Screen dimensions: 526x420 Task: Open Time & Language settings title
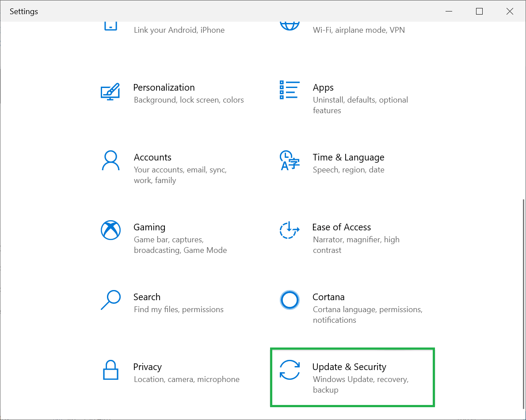click(349, 157)
